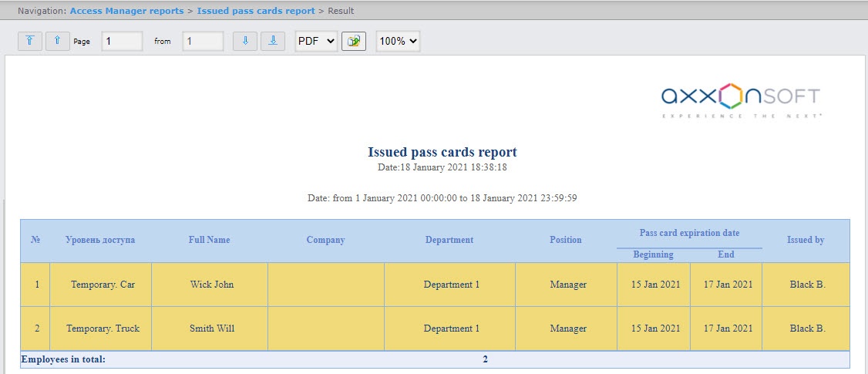This screenshot has width=868, height=374.
Task: Click the Issued by column header
Action: pos(806,240)
